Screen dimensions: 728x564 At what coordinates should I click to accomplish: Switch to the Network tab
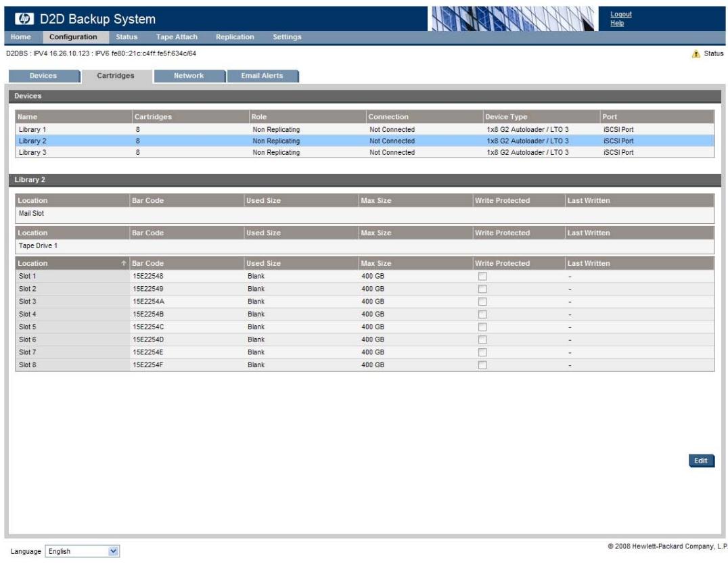pyautogui.click(x=189, y=76)
